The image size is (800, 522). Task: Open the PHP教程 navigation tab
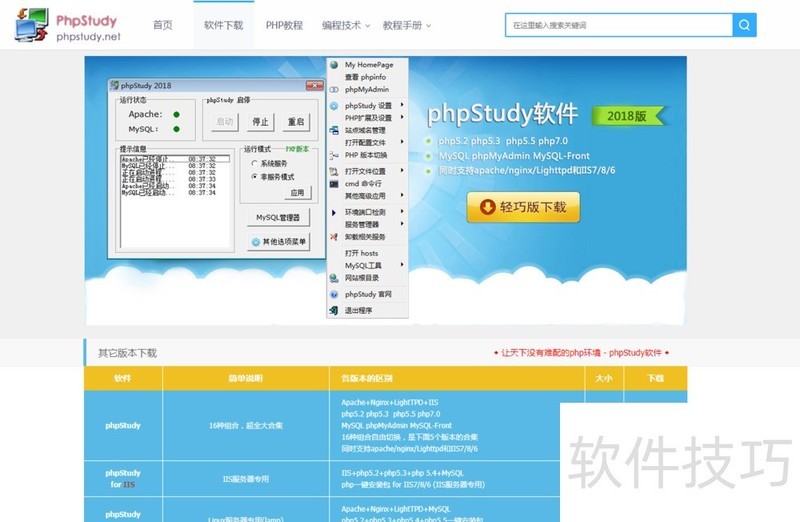pyautogui.click(x=284, y=25)
